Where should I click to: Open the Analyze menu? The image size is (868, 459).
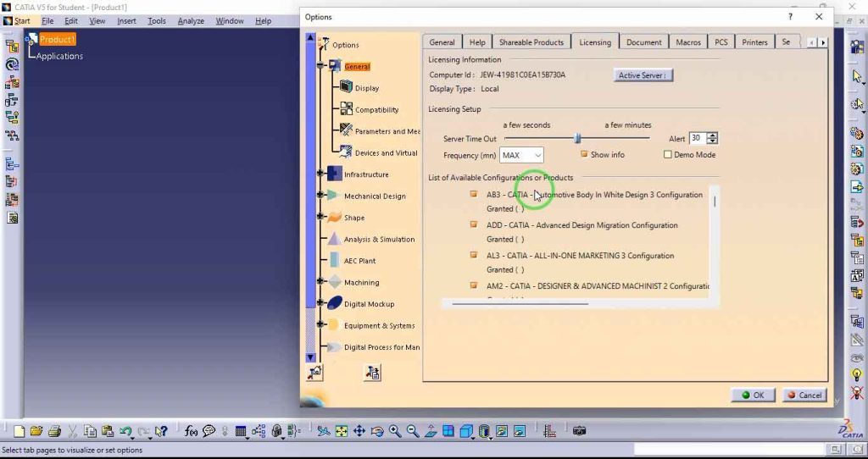tap(191, 20)
